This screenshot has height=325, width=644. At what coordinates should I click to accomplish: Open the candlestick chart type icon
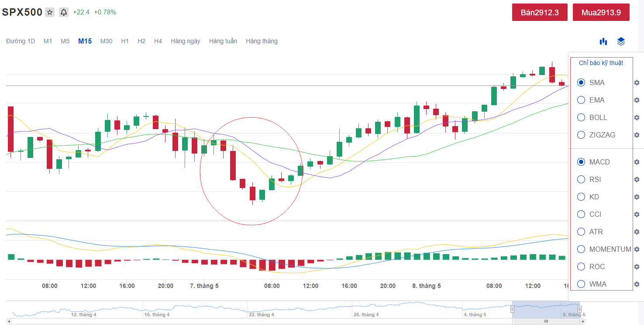click(x=603, y=41)
